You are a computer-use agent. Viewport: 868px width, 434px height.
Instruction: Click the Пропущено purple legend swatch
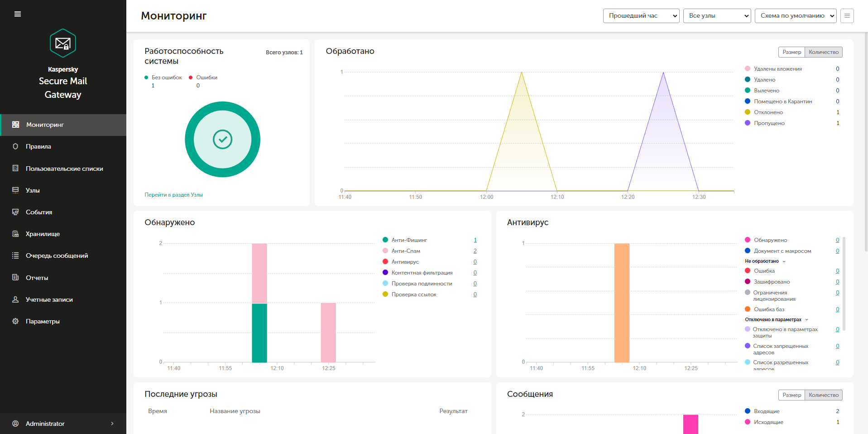point(748,123)
